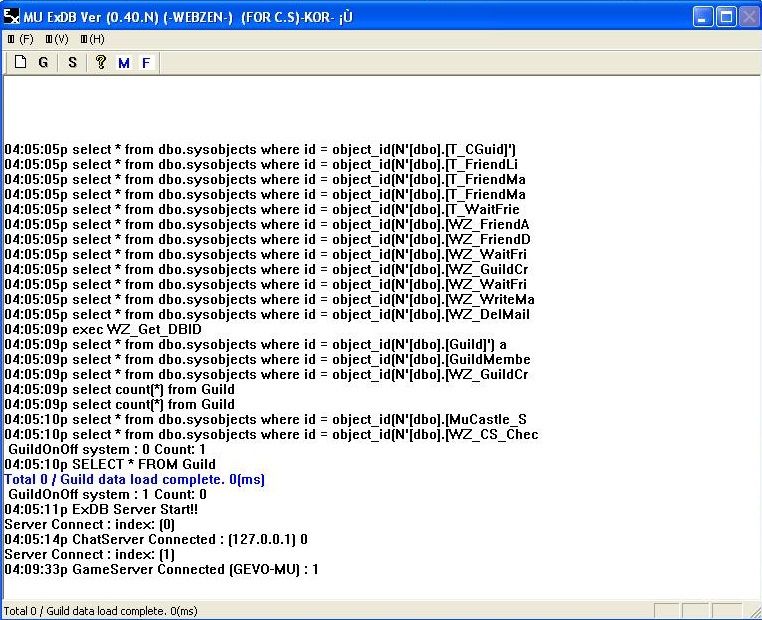Click the GameServer Connected (GEVO-MU) log entry
Image resolution: width=762 pixels, height=620 pixels.
tap(161, 569)
